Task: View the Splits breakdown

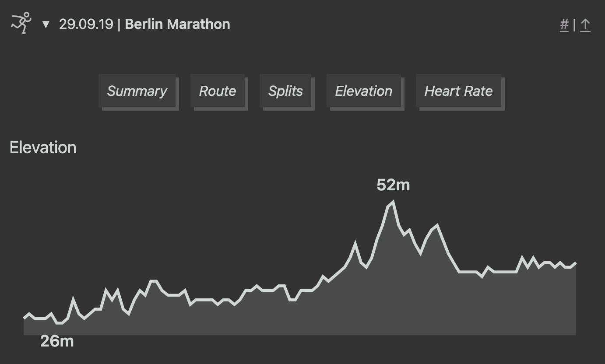Action: [285, 91]
